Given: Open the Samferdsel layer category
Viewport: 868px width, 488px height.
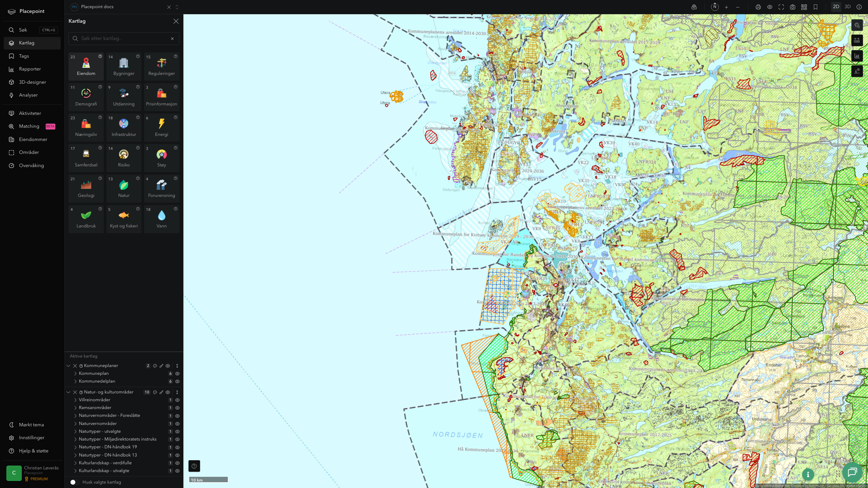Looking at the screenshot, I should tap(86, 158).
